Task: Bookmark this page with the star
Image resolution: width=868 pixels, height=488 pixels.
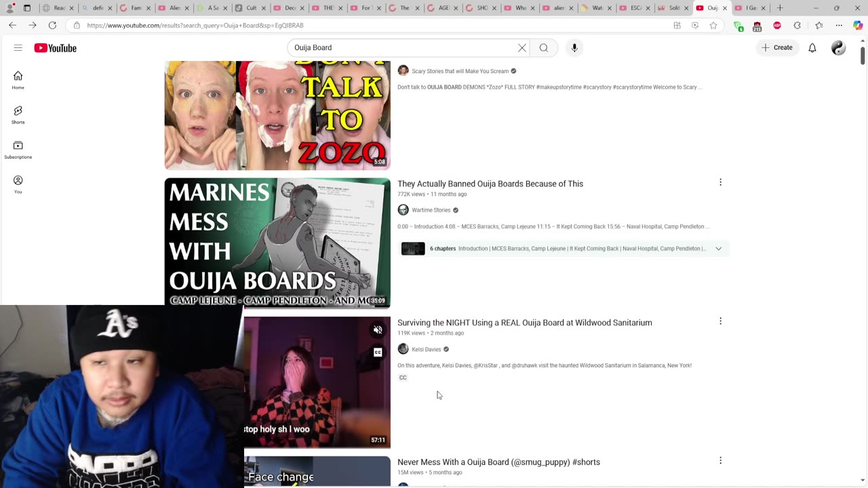Action: (x=713, y=25)
